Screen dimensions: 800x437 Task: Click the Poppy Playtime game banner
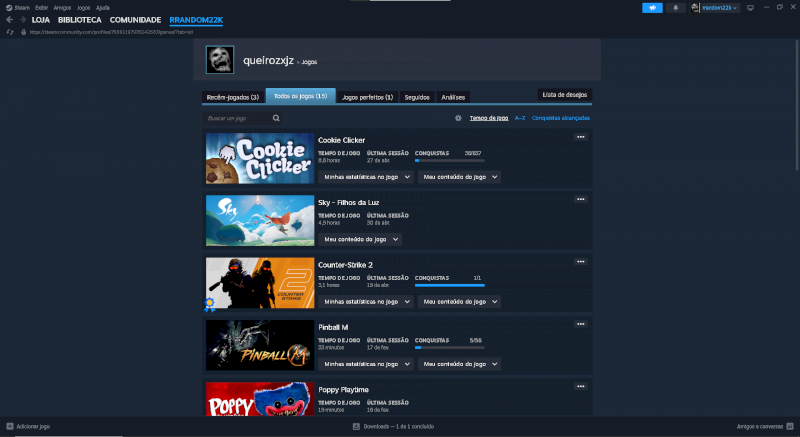click(260, 399)
